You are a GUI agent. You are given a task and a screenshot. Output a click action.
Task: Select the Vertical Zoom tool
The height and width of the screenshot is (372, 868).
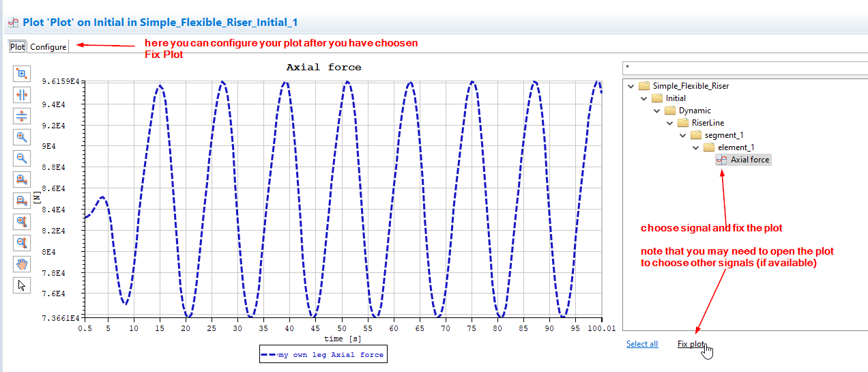tap(22, 116)
